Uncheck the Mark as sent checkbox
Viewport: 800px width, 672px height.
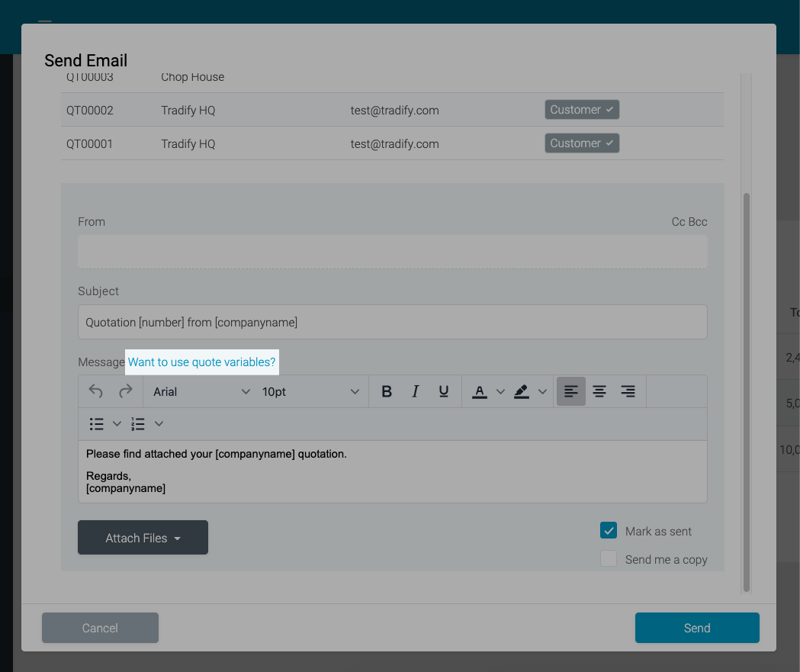[x=609, y=531]
